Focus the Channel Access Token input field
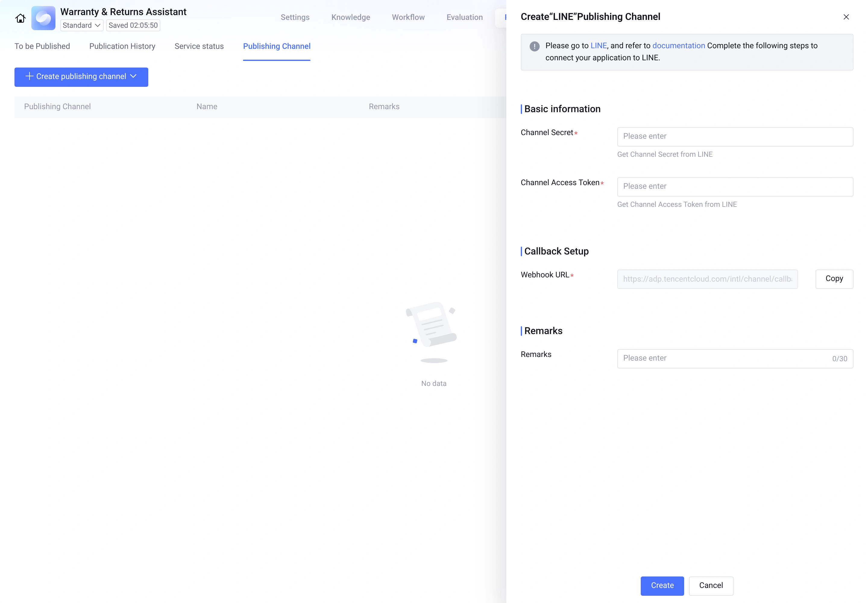868x603 pixels. pyautogui.click(x=735, y=187)
